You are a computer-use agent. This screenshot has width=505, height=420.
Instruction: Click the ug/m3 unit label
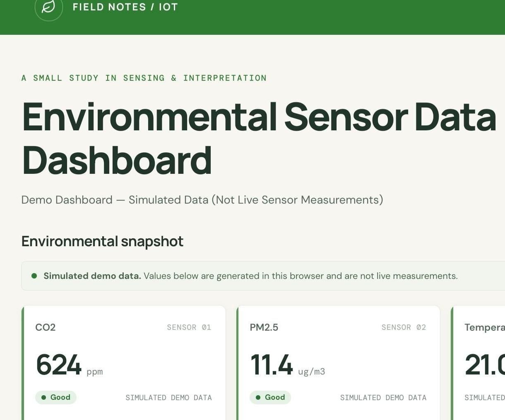[312, 372]
